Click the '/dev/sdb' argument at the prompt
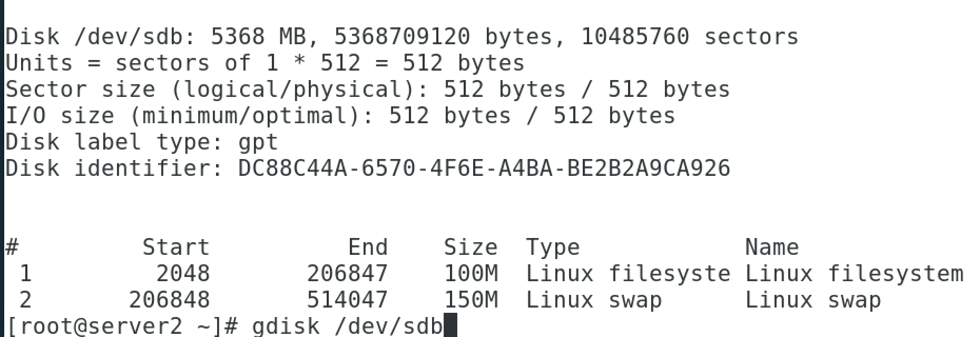Screen dimensions: 980x337 tap(389, 326)
